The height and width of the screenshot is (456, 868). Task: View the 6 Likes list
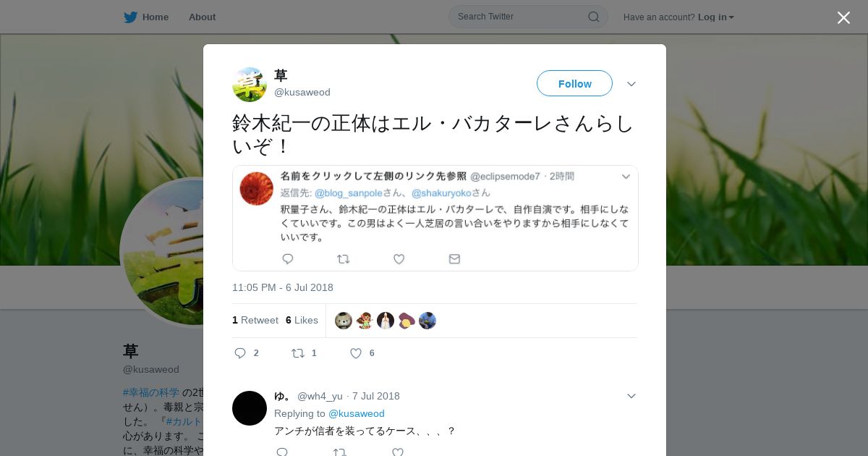(x=302, y=320)
